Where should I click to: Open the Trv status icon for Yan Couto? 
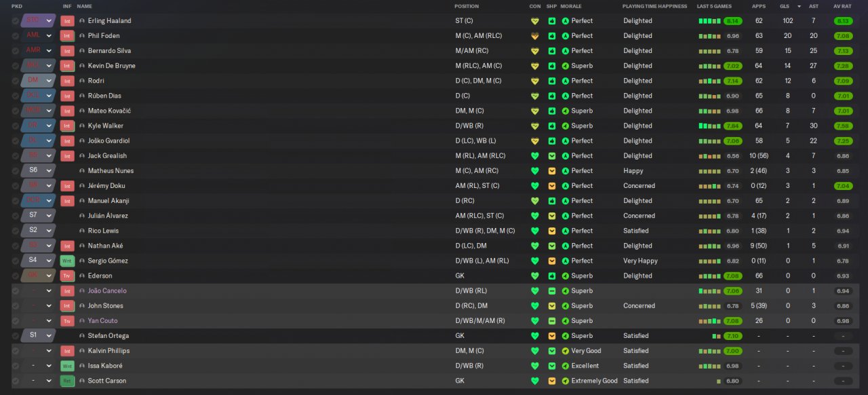(x=67, y=321)
